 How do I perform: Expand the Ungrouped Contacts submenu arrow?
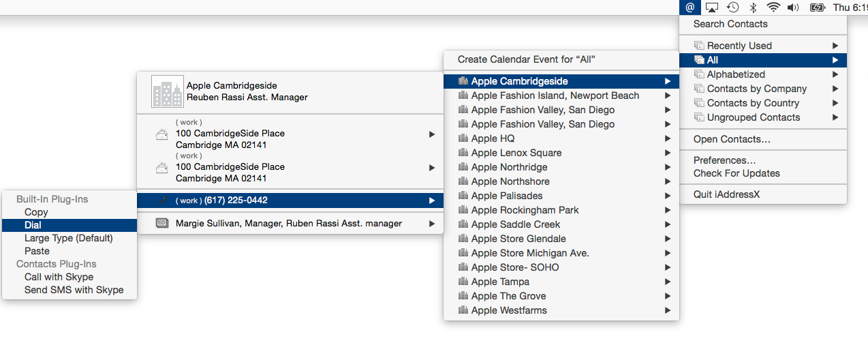click(835, 117)
